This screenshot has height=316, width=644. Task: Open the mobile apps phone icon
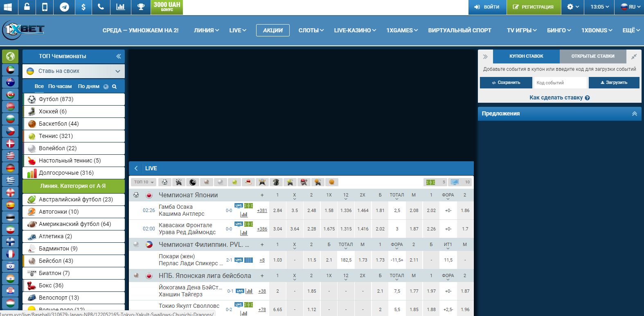coord(45,7)
